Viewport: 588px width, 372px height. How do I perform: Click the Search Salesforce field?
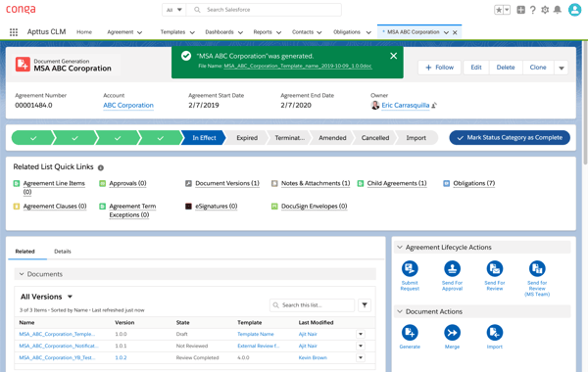click(x=265, y=10)
